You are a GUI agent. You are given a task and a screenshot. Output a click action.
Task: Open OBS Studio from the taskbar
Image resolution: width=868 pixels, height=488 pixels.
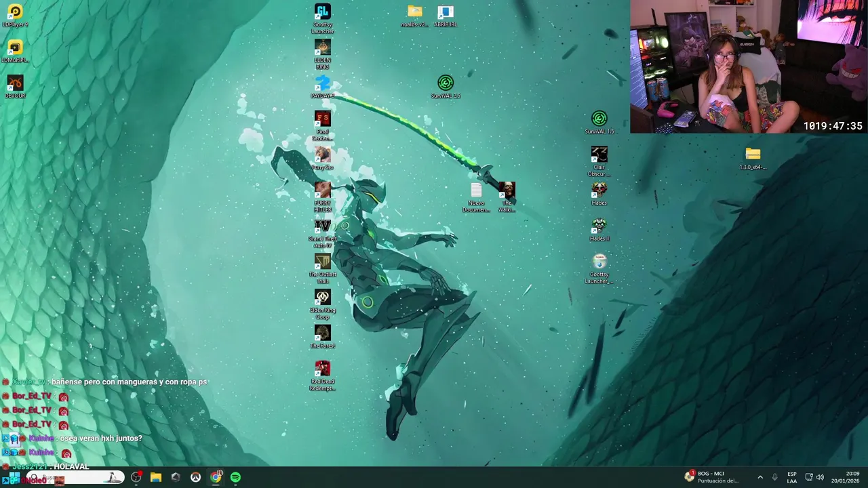tap(136, 477)
